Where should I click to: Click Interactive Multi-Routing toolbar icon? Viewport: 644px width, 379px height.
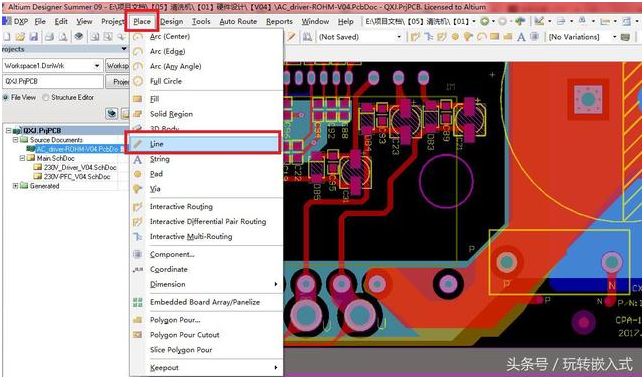(x=428, y=37)
